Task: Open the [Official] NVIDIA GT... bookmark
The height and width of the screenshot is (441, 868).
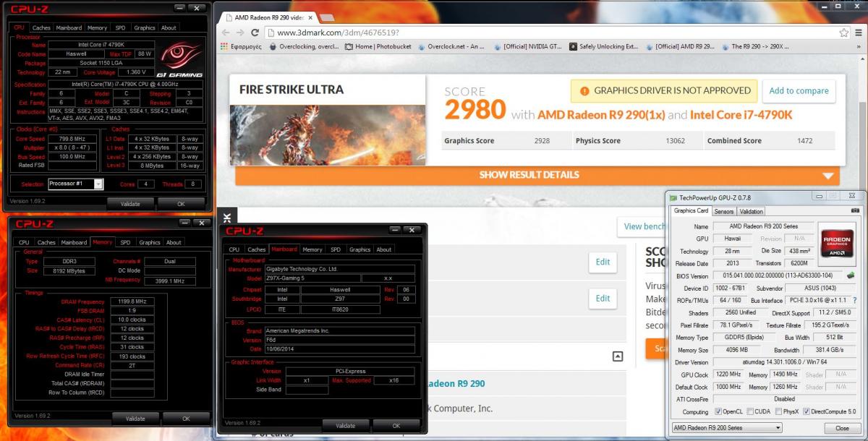Action: point(528,47)
